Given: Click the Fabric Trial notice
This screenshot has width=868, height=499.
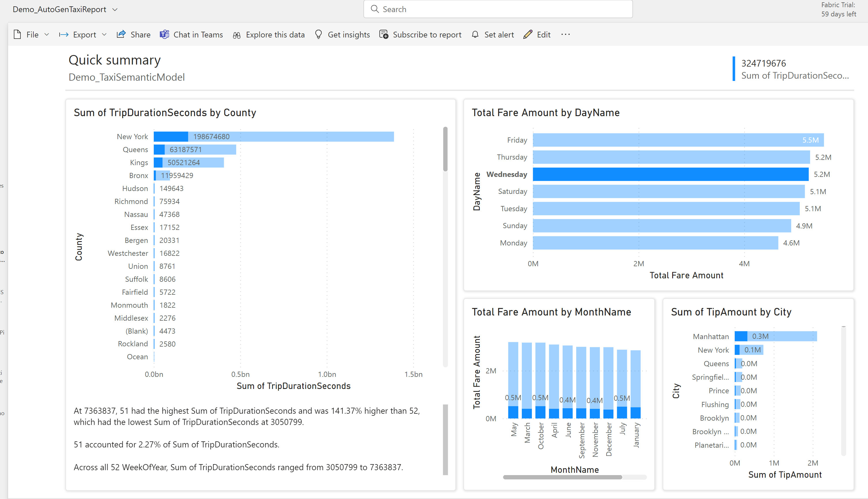Looking at the screenshot, I should (x=838, y=10).
